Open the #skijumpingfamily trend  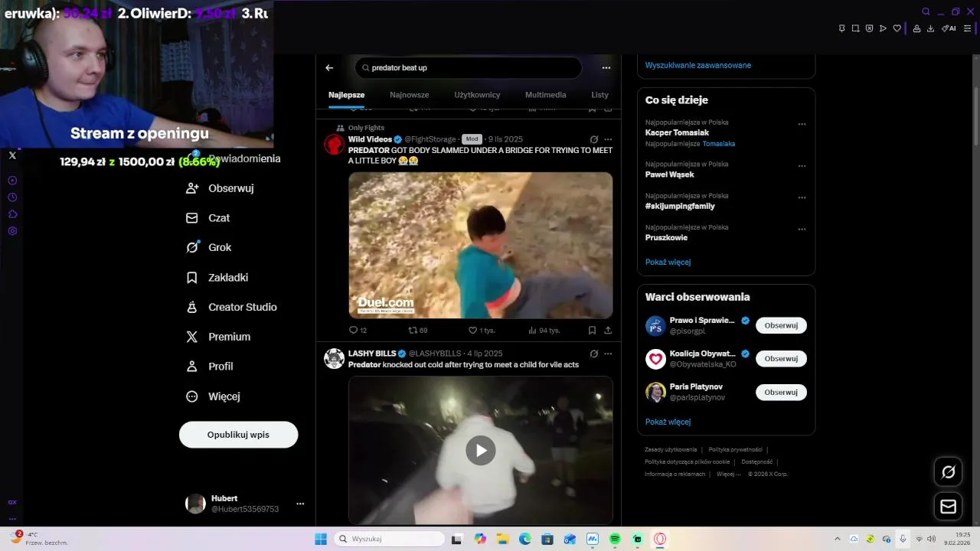point(680,206)
